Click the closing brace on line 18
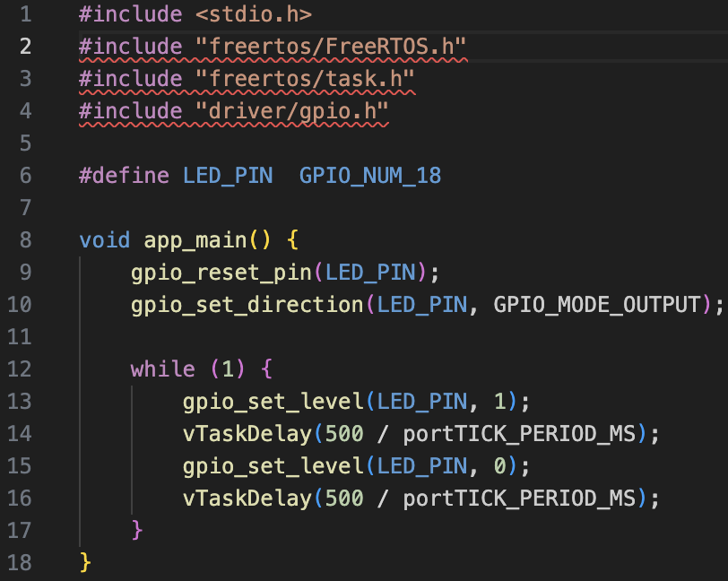Screen dimensions: 728x581 point(86,562)
